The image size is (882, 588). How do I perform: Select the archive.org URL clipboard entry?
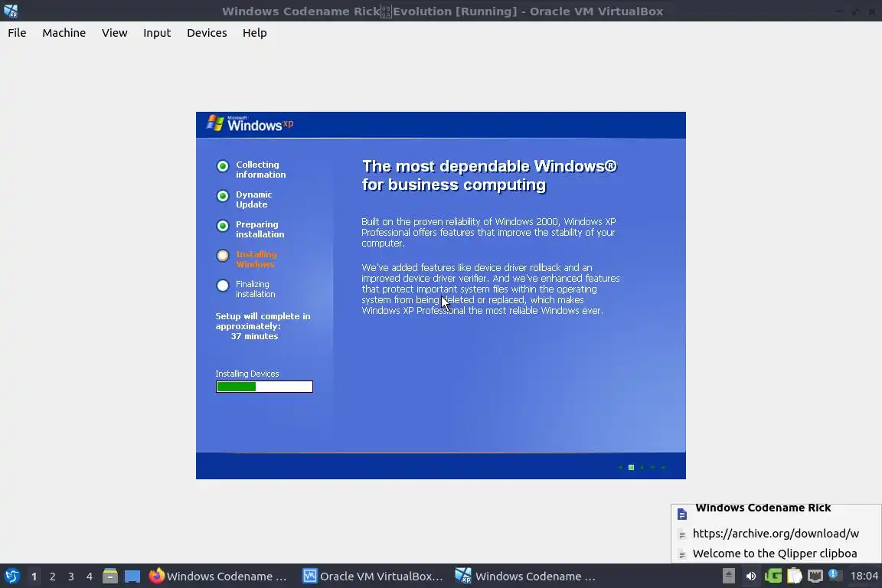point(776,534)
